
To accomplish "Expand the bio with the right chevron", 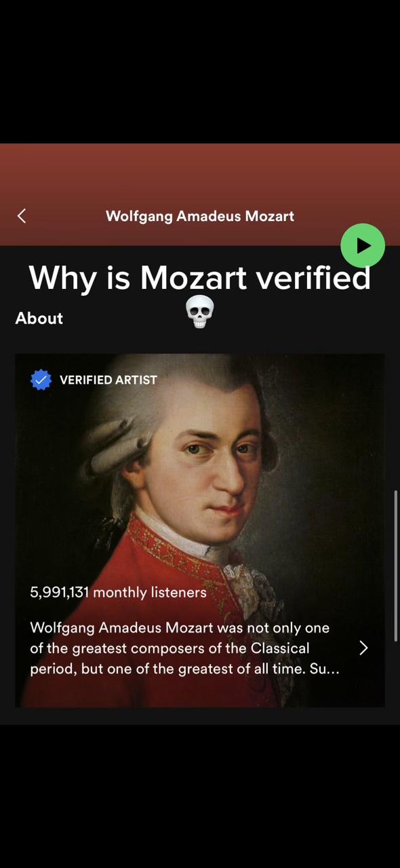I will 363,648.
